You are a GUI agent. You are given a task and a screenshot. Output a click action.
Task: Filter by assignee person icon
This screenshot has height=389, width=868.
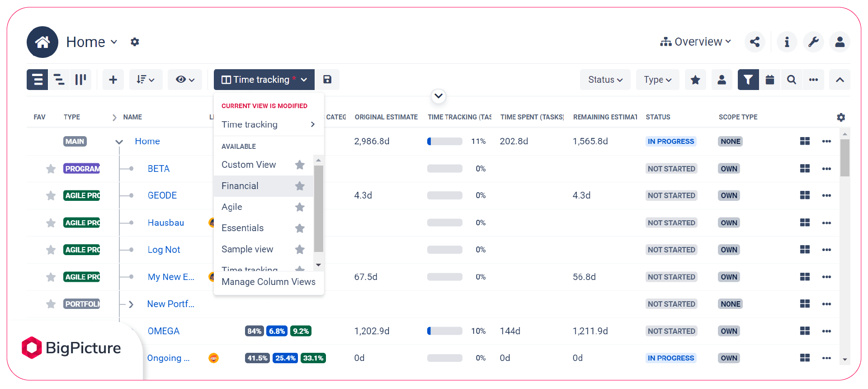tap(722, 80)
